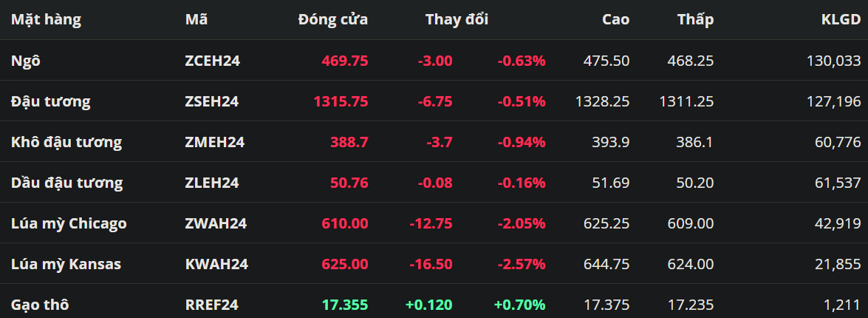Click the "Thấp" column header

(x=695, y=20)
